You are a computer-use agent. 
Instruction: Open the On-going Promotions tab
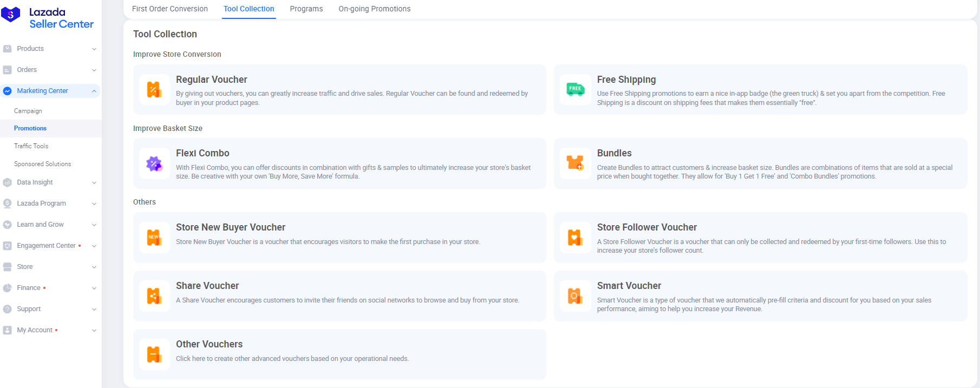coord(374,9)
